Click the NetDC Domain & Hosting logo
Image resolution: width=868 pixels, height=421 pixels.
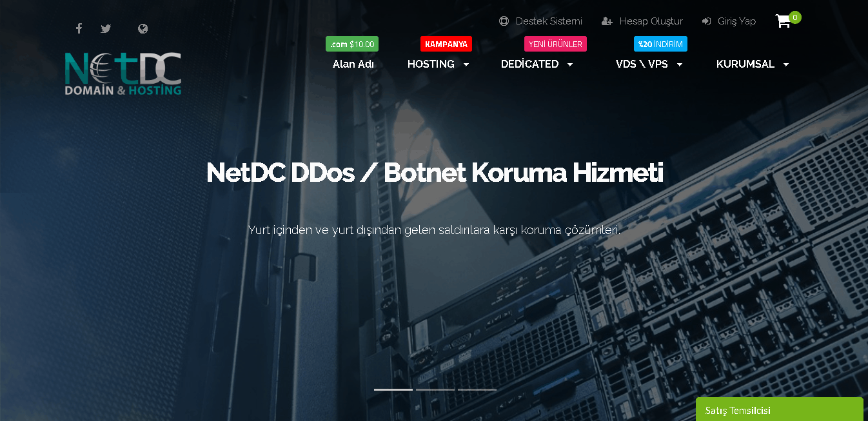123,73
